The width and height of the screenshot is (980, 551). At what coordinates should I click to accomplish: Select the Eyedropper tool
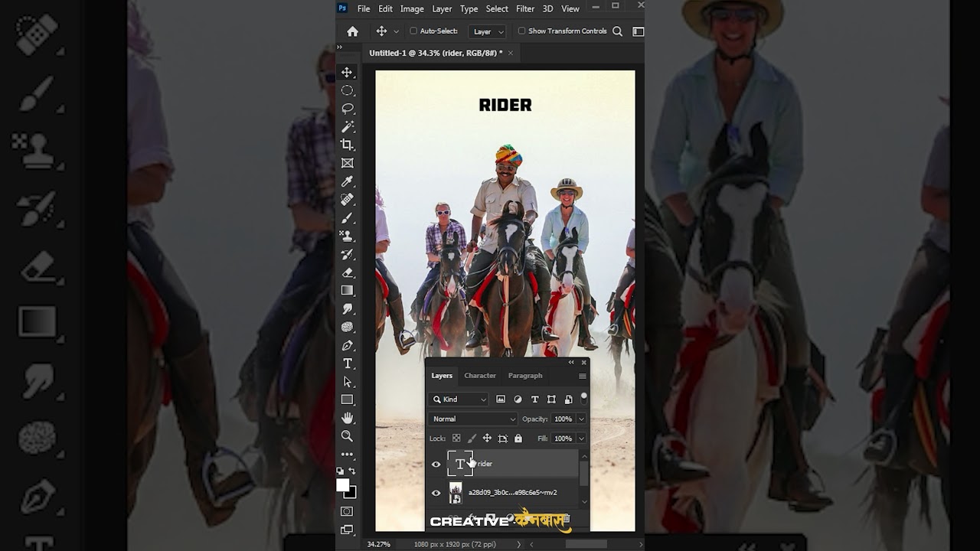(x=347, y=181)
